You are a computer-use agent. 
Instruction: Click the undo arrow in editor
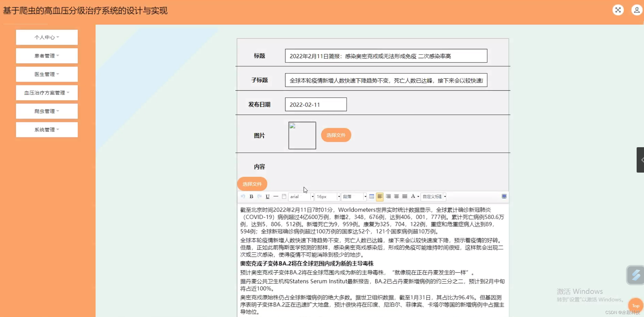click(x=243, y=196)
